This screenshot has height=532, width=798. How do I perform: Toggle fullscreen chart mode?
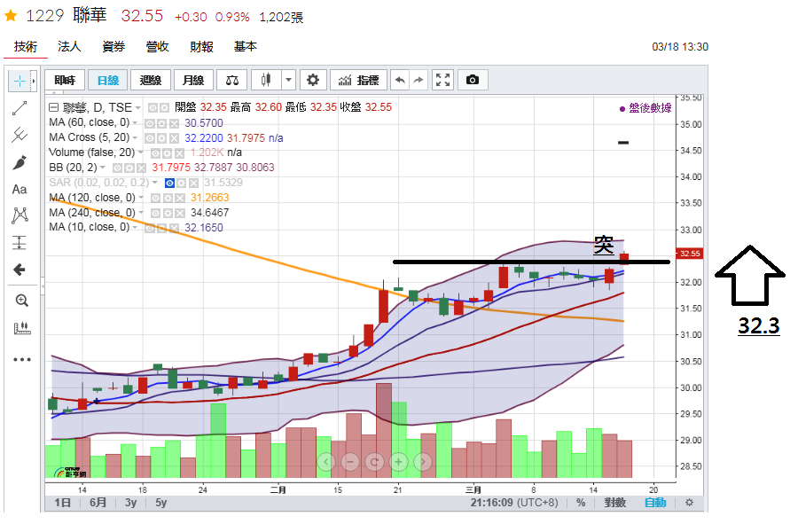[x=442, y=80]
